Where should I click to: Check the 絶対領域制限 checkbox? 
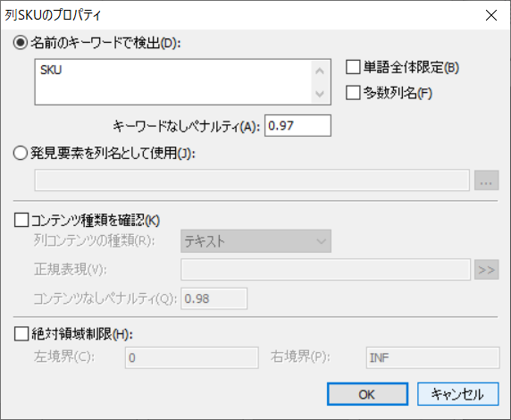(21, 334)
